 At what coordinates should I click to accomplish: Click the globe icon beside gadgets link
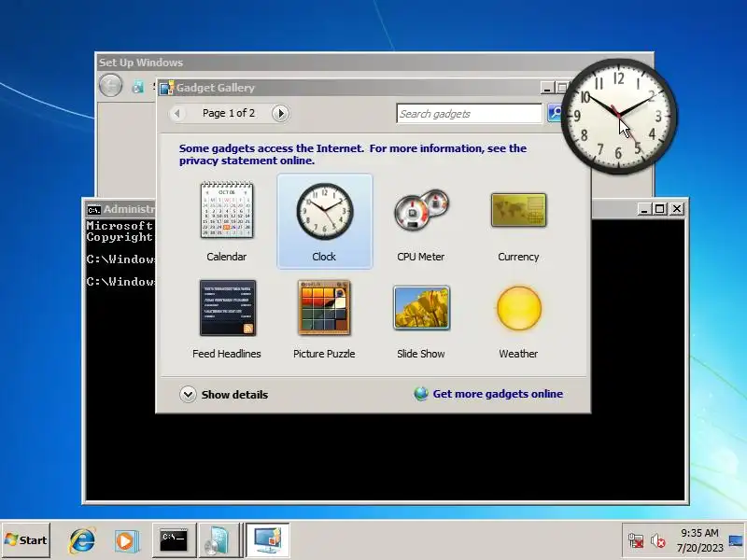(421, 394)
